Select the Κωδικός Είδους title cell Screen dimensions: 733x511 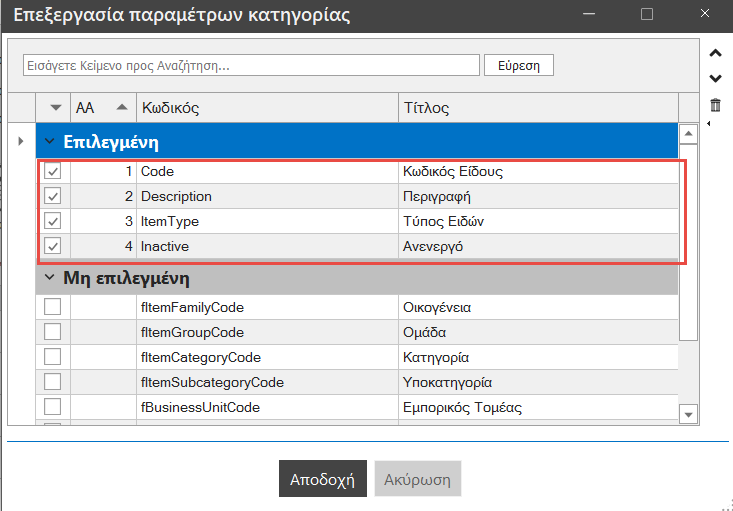(538, 171)
